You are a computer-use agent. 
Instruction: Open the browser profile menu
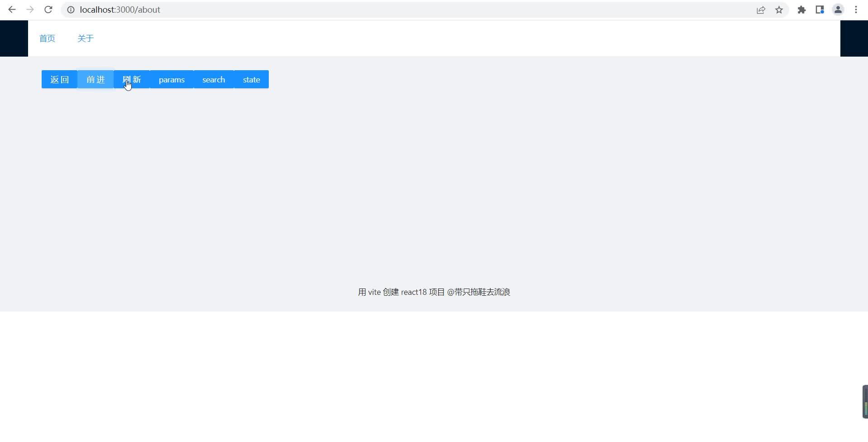(x=838, y=10)
